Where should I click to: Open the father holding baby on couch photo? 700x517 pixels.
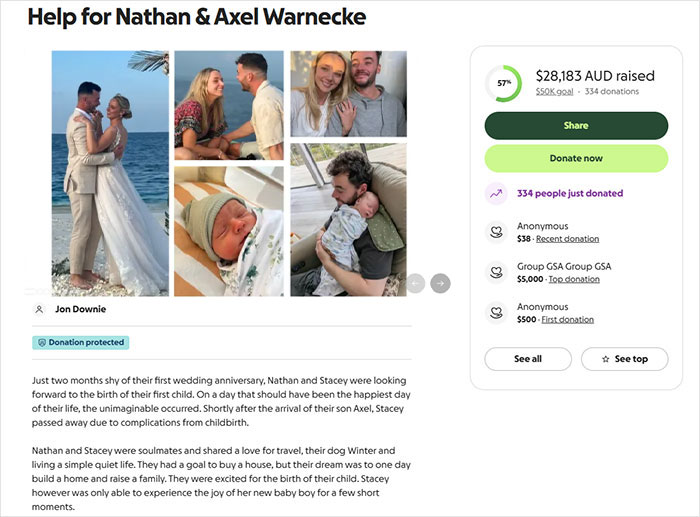click(x=348, y=220)
